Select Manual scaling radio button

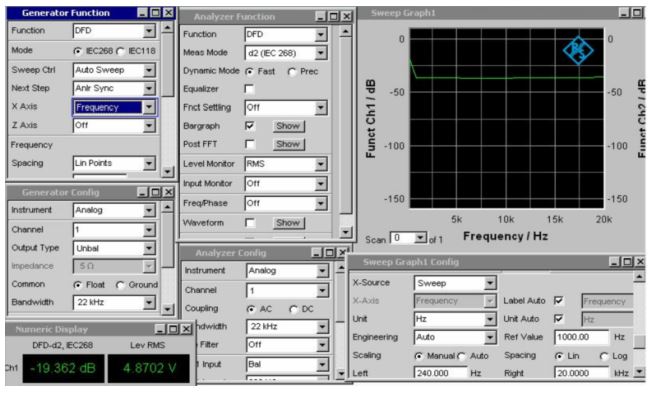[x=419, y=356]
